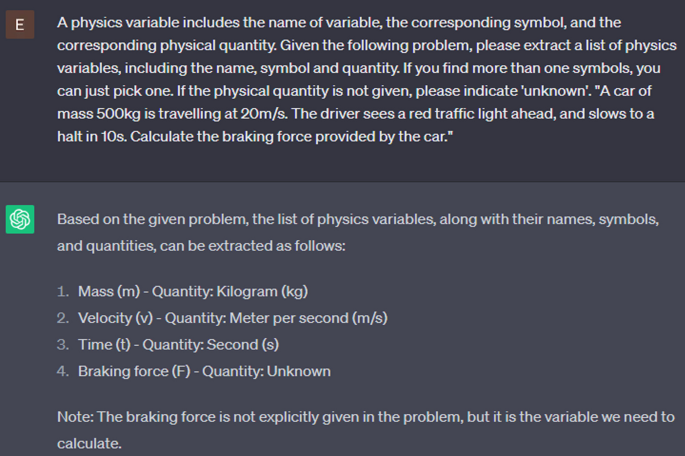The height and width of the screenshot is (456, 685).
Task: Click the list number 2 marker
Action: click(x=63, y=318)
